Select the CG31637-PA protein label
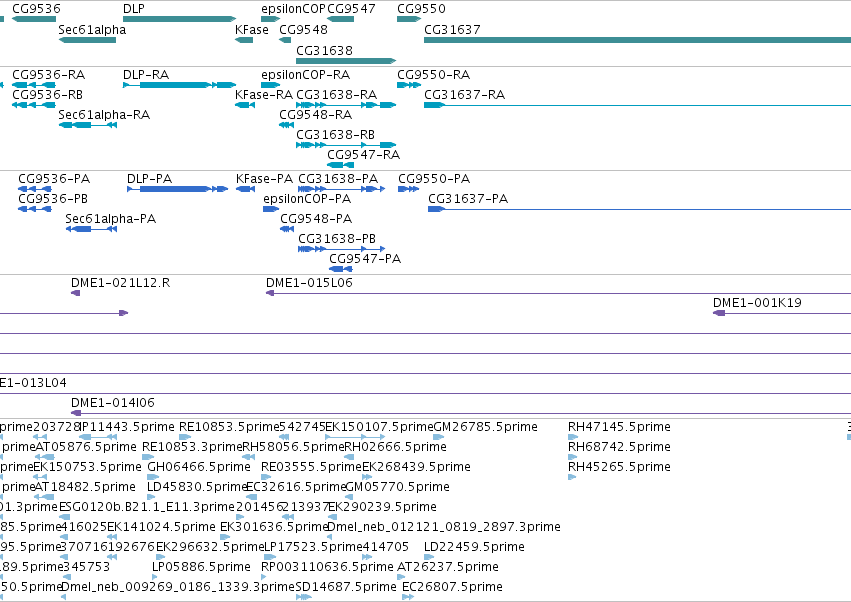This screenshot has height=602, width=851. coord(468,199)
